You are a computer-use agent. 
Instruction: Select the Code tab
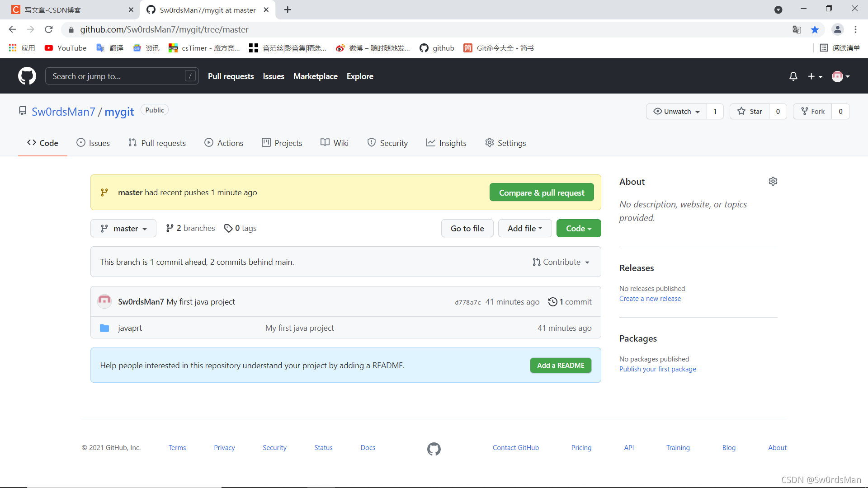click(42, 143)
